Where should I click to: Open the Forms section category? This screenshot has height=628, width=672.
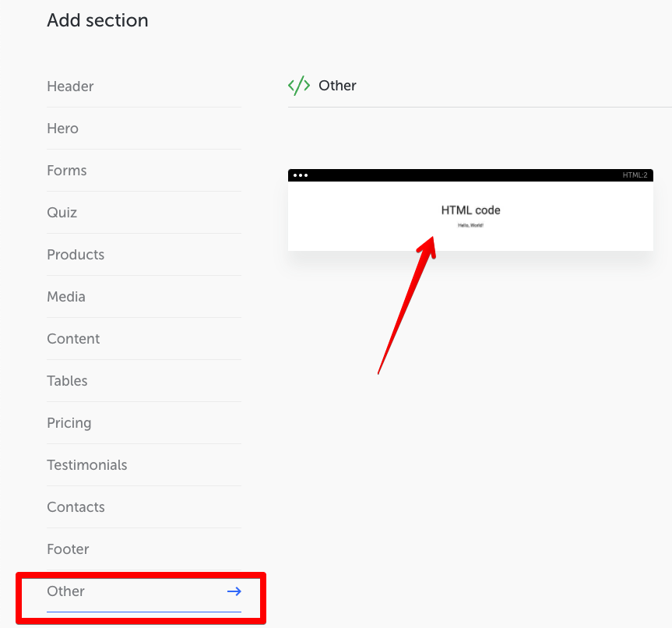click(x=67, y=171)
